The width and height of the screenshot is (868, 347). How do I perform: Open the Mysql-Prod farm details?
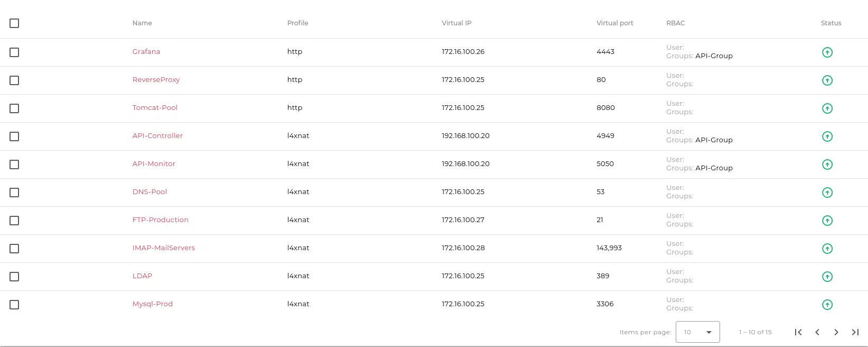pyautogui.click(x=153, y=304)
